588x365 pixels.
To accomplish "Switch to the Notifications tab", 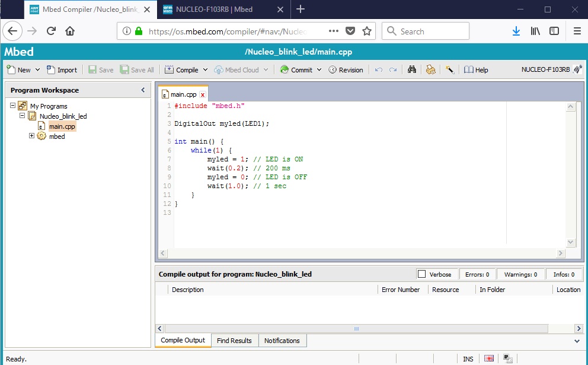I will point(282,341).
